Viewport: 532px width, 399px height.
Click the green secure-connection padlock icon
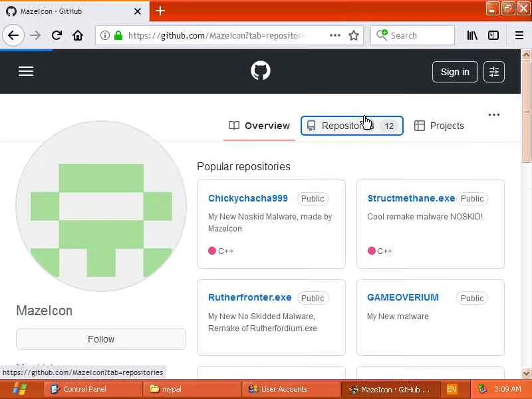pyautogui.click(x=118, y=35)
